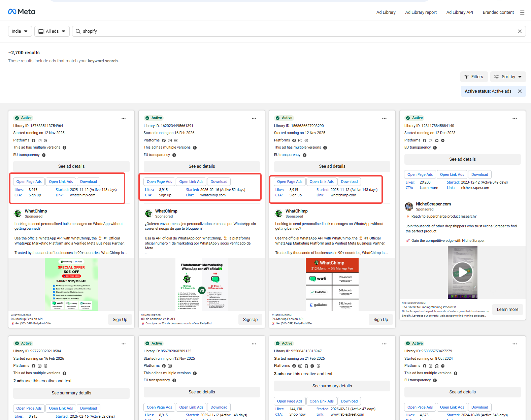
Task: Click multiple versions info icon for ad 1620234495661391
Action: coord(195,148)
